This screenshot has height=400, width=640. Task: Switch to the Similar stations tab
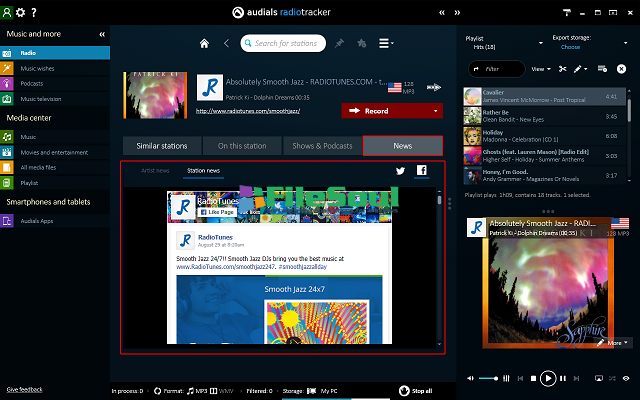pyautogui.click(x=162, y=146)
